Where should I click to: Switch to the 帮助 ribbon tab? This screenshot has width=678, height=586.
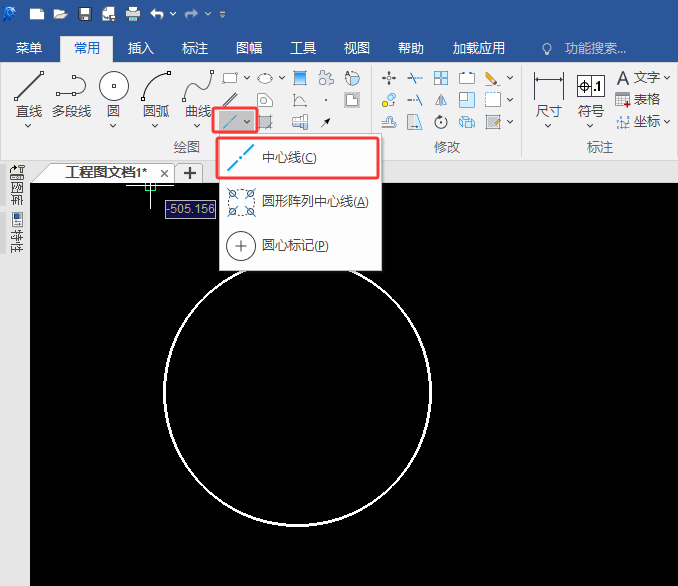click(x=411, y=48)
